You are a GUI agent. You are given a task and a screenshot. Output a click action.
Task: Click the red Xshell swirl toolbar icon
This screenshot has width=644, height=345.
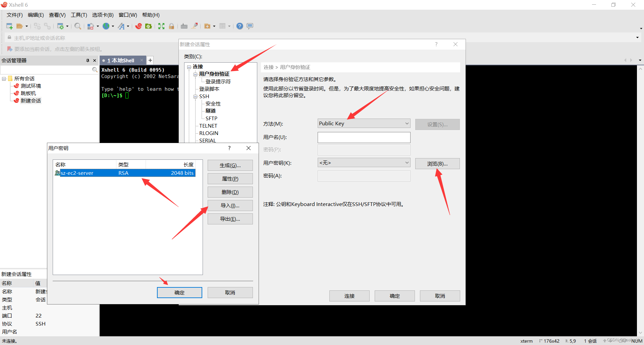tap(139, 26)
